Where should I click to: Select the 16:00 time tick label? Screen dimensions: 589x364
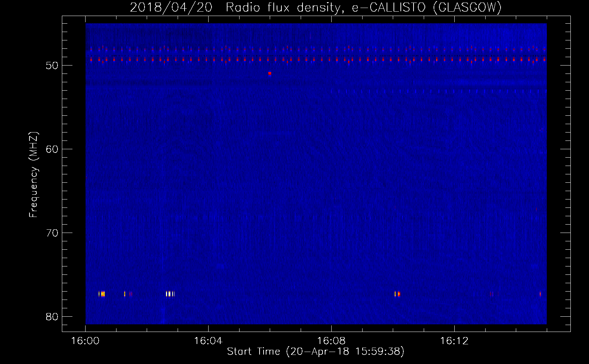(85, 341)
